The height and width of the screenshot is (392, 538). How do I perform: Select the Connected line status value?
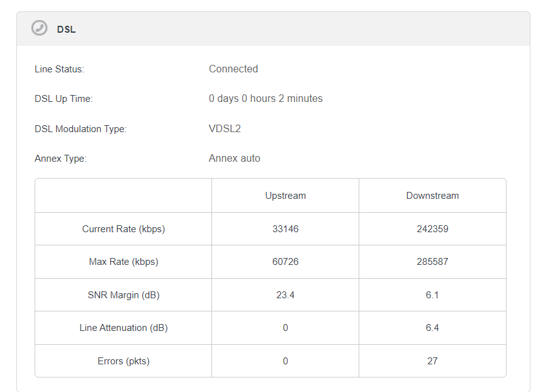[x=233, y=69]
